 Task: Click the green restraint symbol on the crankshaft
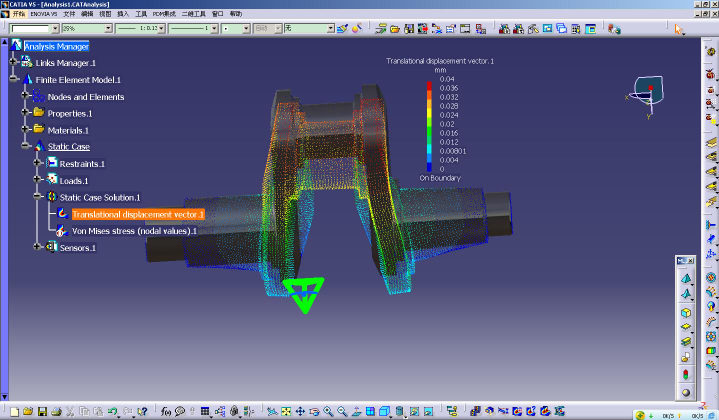click(304, 294)
